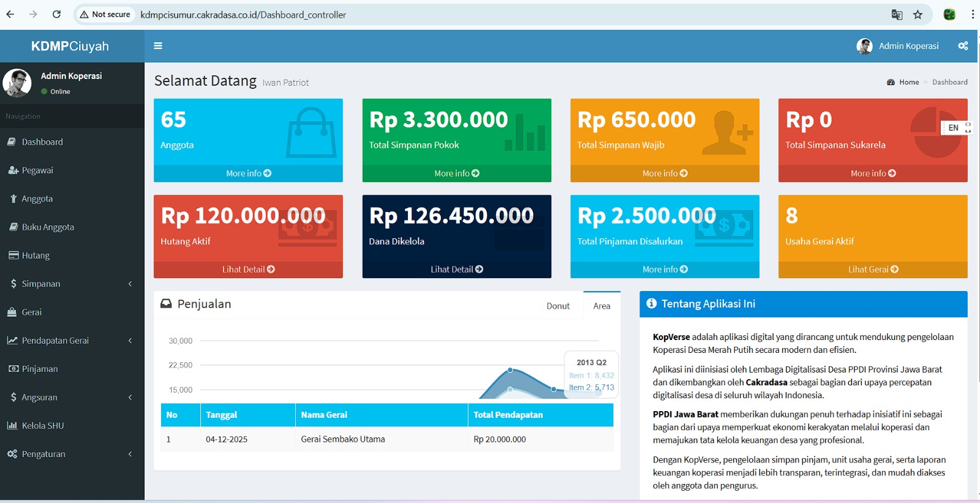Click the Admin Koperasi avatar in sidebar

(x=17, y=83)
